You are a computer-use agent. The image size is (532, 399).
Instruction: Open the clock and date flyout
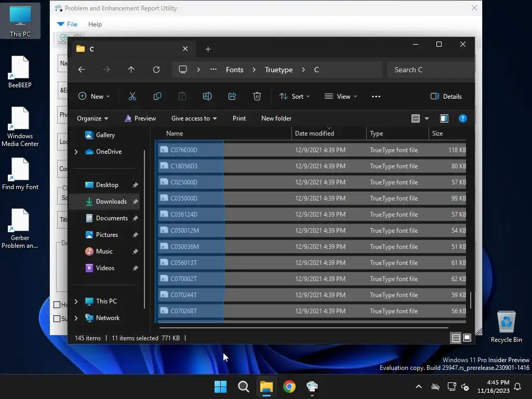point(494,387)
